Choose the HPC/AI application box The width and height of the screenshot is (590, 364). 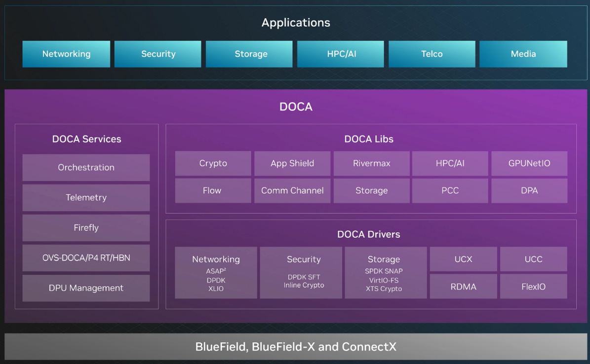[x=341, y=54]
